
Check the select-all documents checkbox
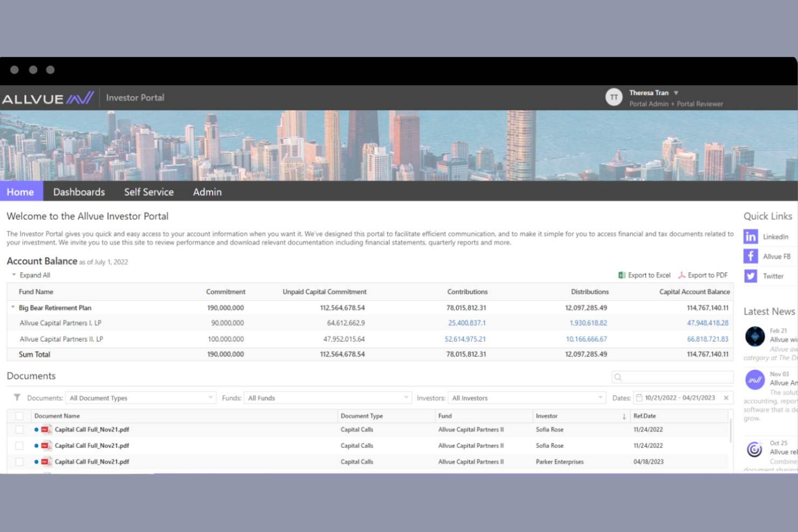pos(19,416)
